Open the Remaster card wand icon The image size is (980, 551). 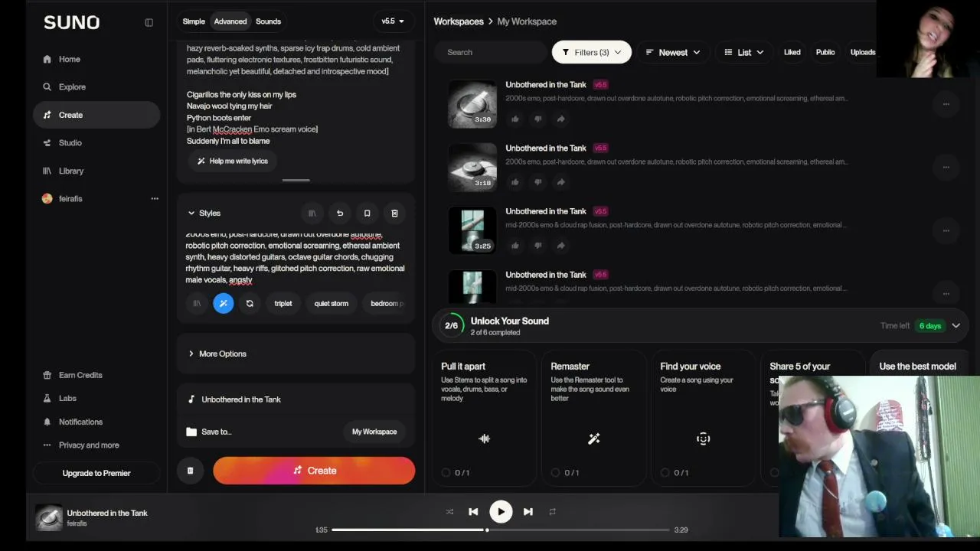pos(593,439)
